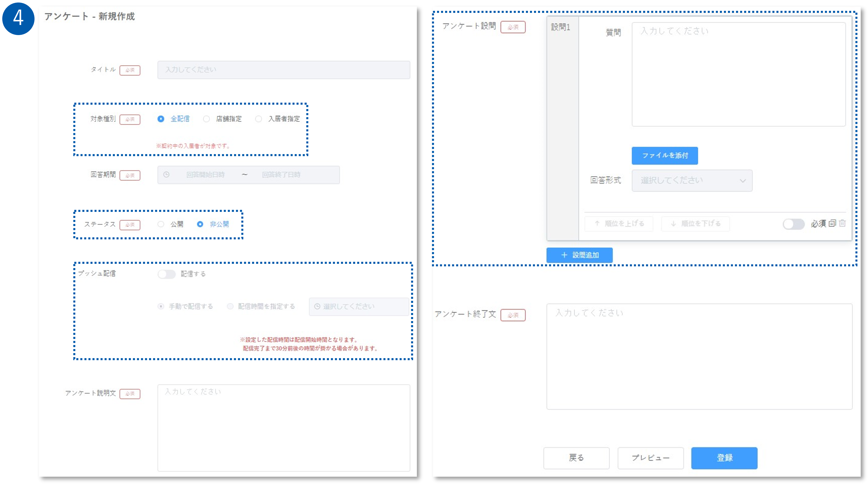868x484 pixels.
Task: Click the plus icon on 設問追加
Action: 564,255
